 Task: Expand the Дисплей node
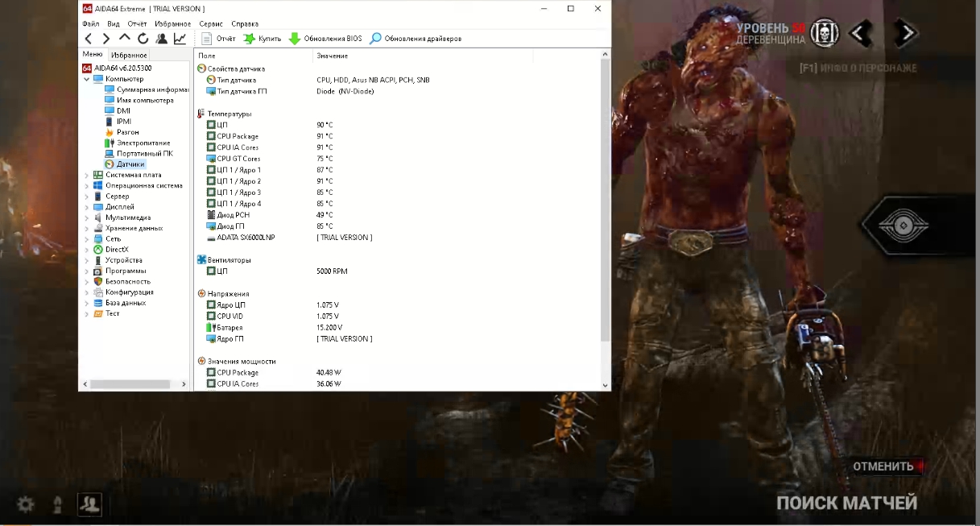(x=87, y=207)
